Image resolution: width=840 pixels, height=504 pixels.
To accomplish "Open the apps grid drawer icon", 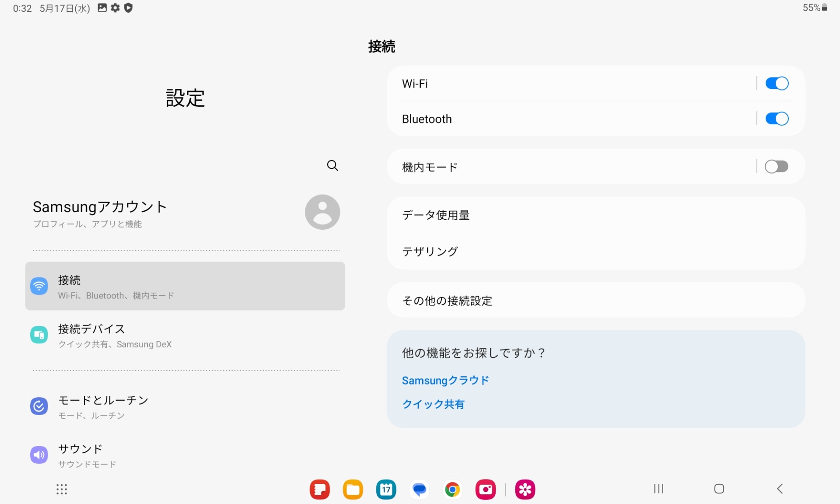I will (62, 489).
